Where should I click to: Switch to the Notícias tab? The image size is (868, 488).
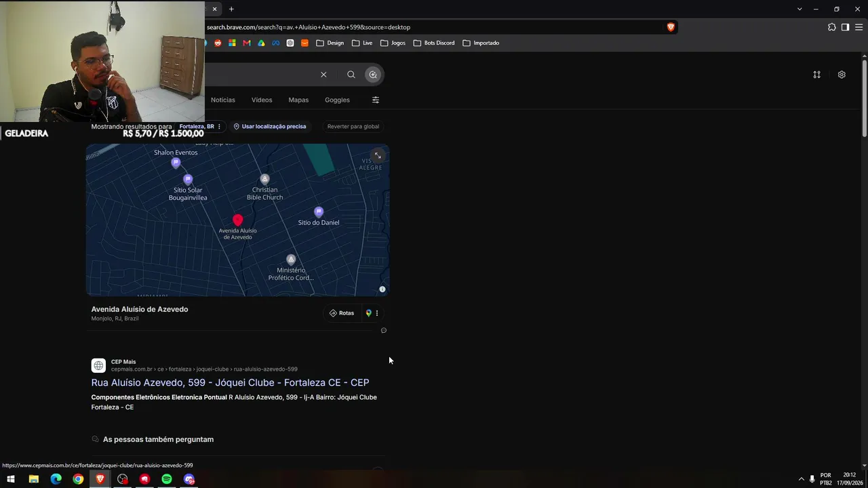click(x=223, y=100)
